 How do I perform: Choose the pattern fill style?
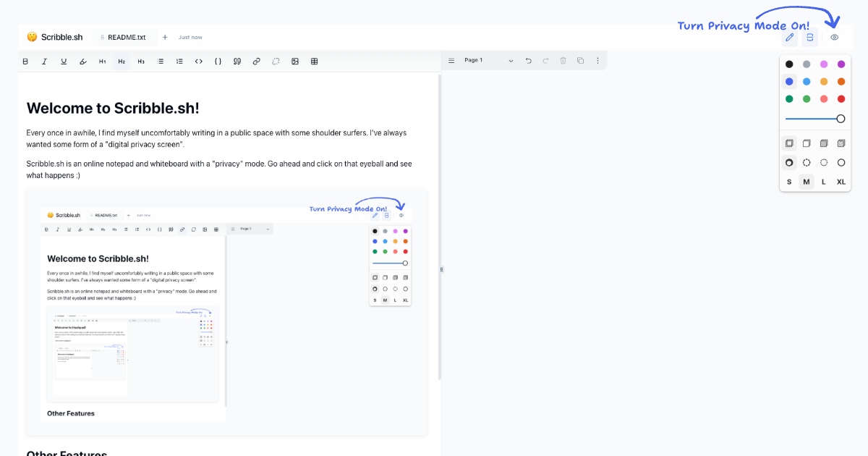[841, 143]
